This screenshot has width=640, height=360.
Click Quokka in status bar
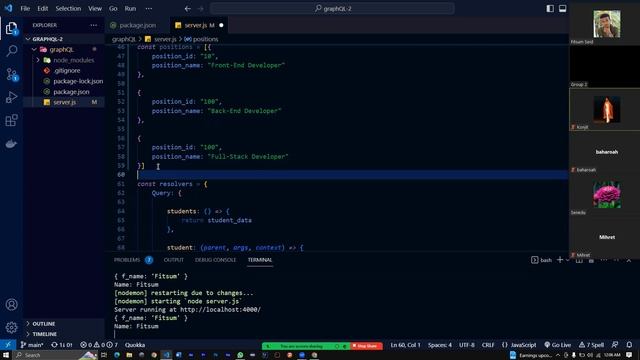(x=135, y=345)
